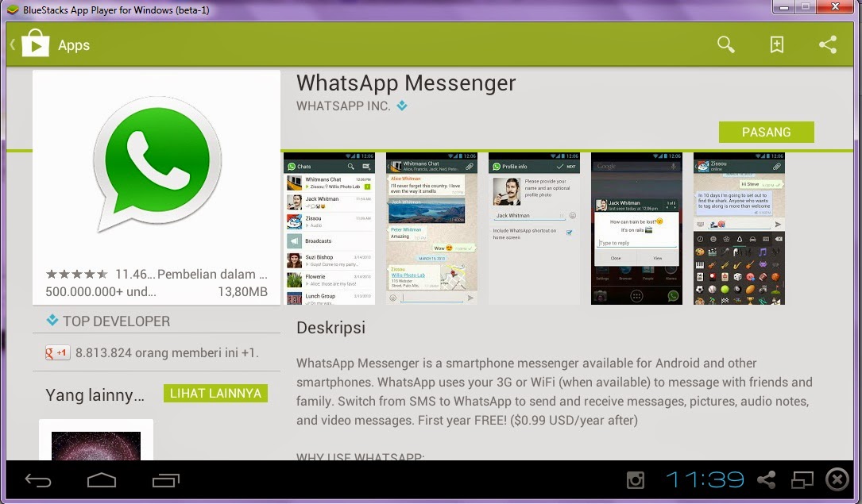Open search with the magnifier icon
This screenshot has height=504, width=862.
[x=725, y=44]
